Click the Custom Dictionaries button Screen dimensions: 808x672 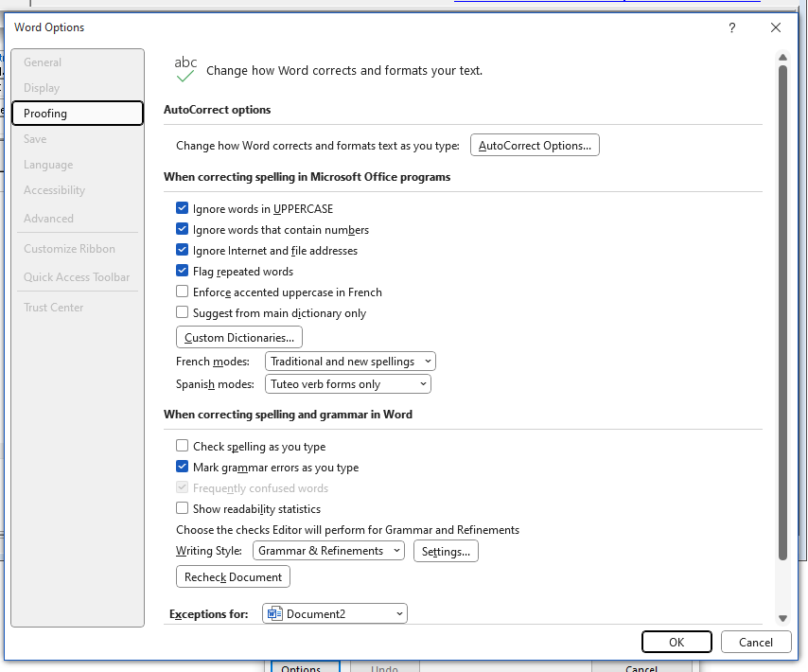click(239, 338)
